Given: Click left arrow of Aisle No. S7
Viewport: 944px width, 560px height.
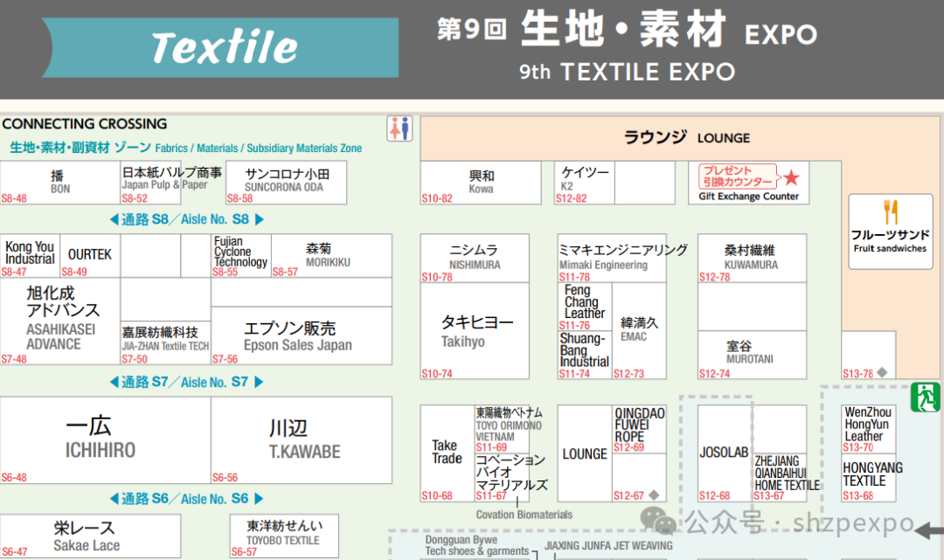Looking at the screenshot, I should [115, 382].
